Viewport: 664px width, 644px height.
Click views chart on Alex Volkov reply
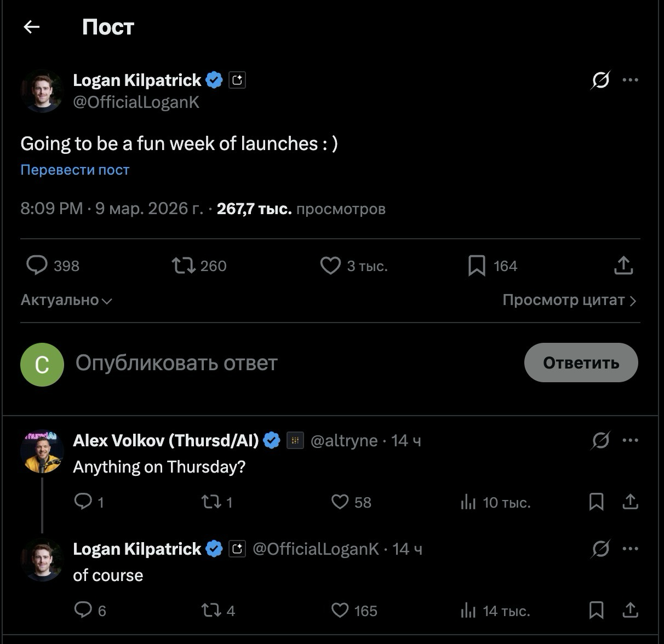[x=468, y=502]
